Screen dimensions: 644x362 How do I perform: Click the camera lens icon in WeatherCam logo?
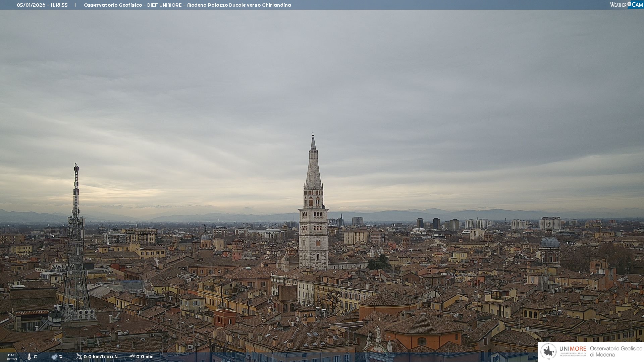[629, 4]
